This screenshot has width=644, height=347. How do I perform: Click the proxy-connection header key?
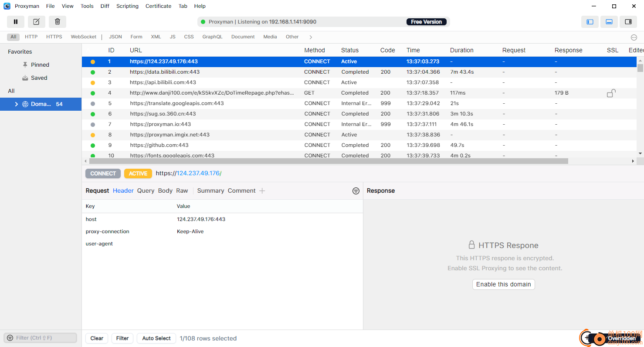click(107, 231)
